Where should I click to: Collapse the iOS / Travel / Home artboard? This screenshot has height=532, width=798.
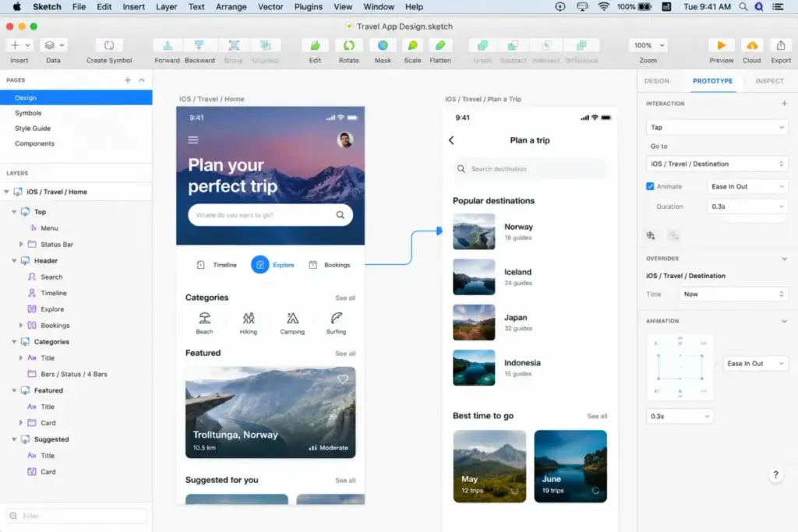pos(6,192)
